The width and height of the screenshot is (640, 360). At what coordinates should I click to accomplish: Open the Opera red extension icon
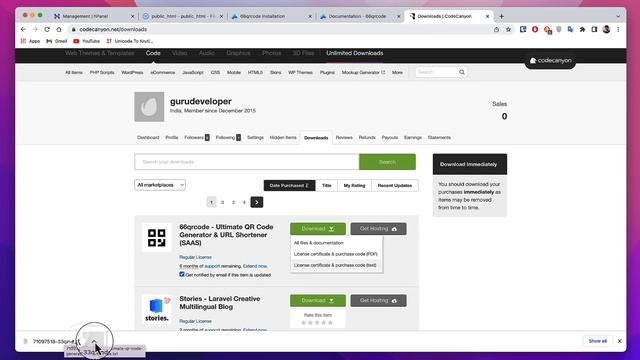pyautogui.click(x=535, y=29)
